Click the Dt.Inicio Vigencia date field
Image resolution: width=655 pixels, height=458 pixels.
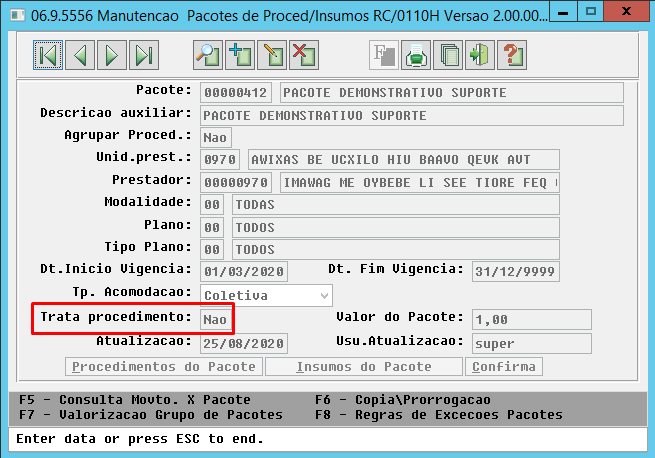tap(244, 272)
